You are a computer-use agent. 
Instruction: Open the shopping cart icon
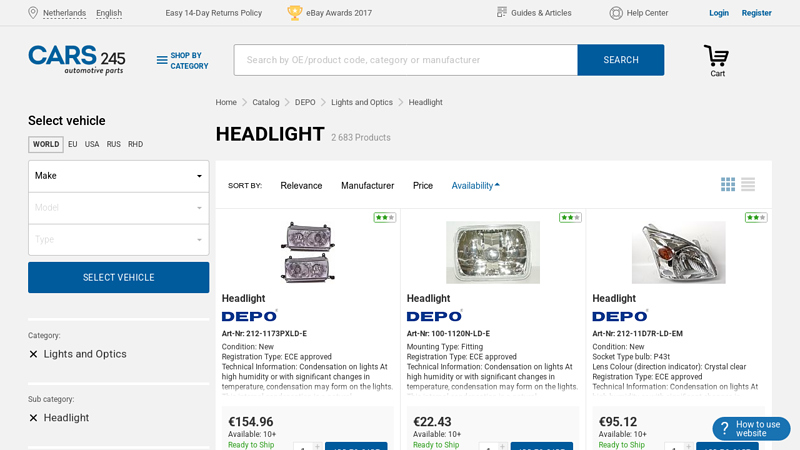(717, 56)
